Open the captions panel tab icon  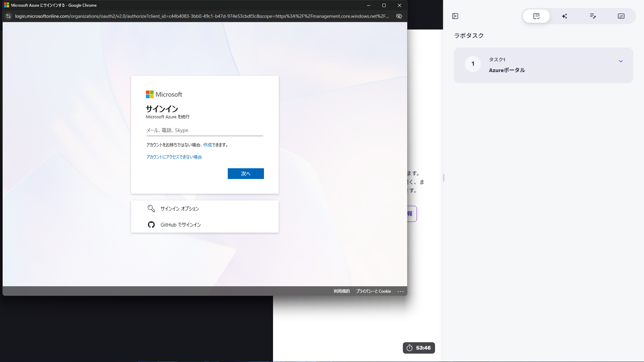[621, 16]
